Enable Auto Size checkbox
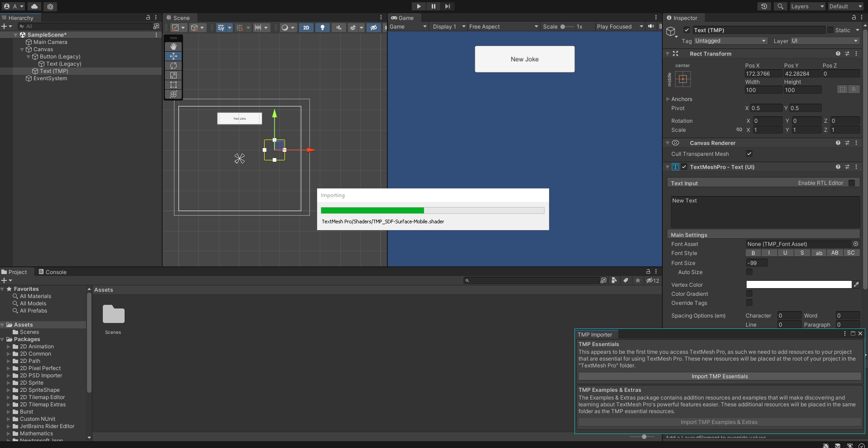Screen dimensions: 868x448 pos(749,272)
